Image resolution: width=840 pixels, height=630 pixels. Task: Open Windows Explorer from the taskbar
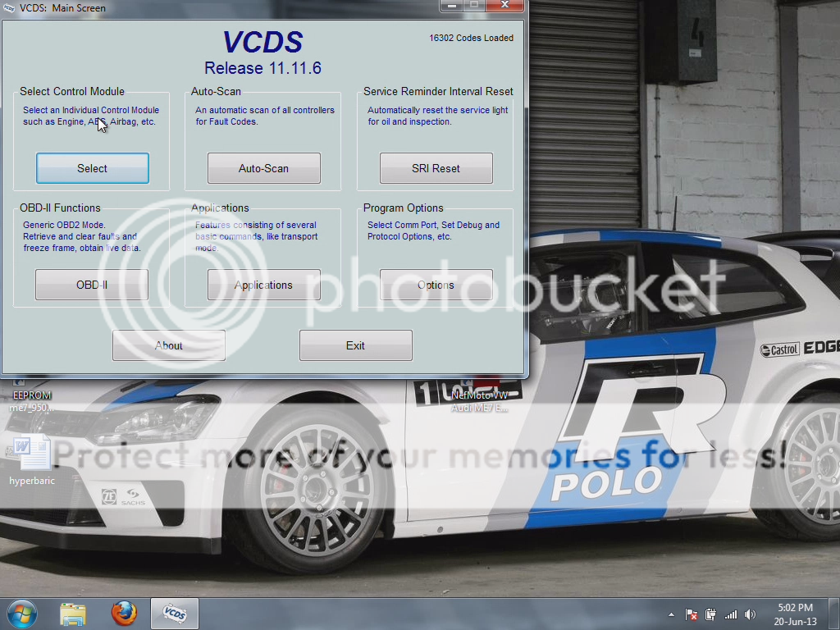click(73, 614)
